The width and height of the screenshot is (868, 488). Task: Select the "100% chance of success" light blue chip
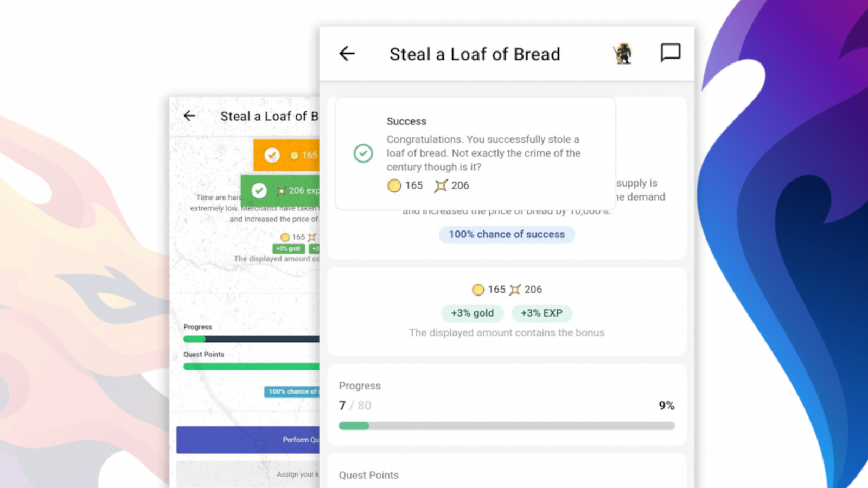point(506,234)
